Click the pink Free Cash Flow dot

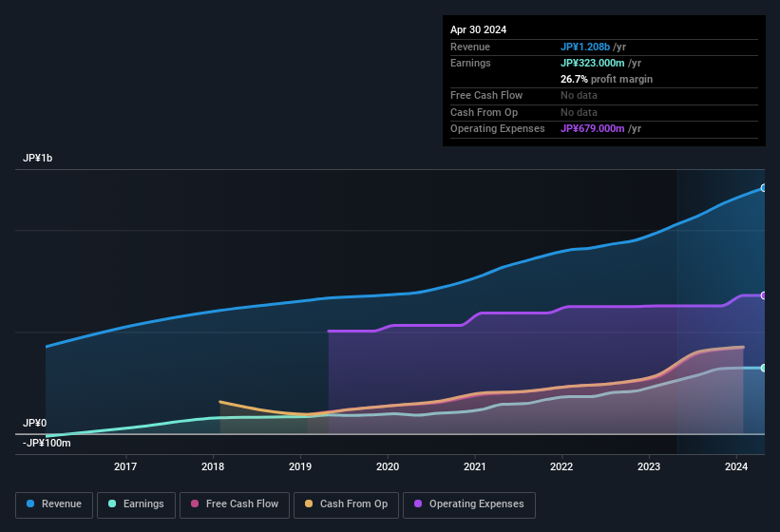195,504
